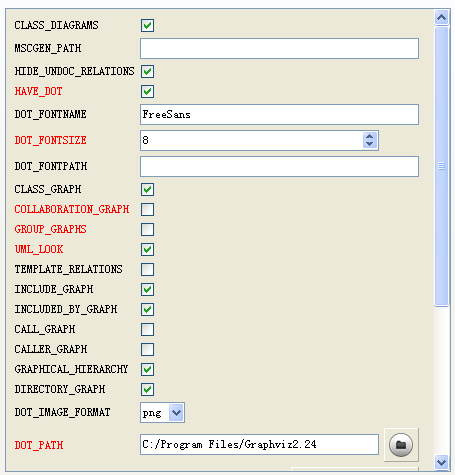Click the empty DOT_FONTPATH field
The image size is (455, 475).
point(279,166)
